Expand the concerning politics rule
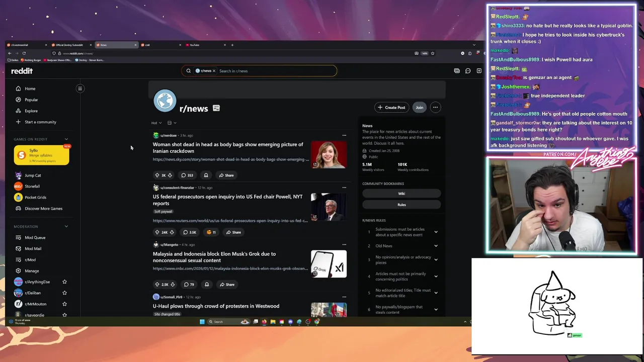This screenshot has width=644, height=362. pos(436,277)
